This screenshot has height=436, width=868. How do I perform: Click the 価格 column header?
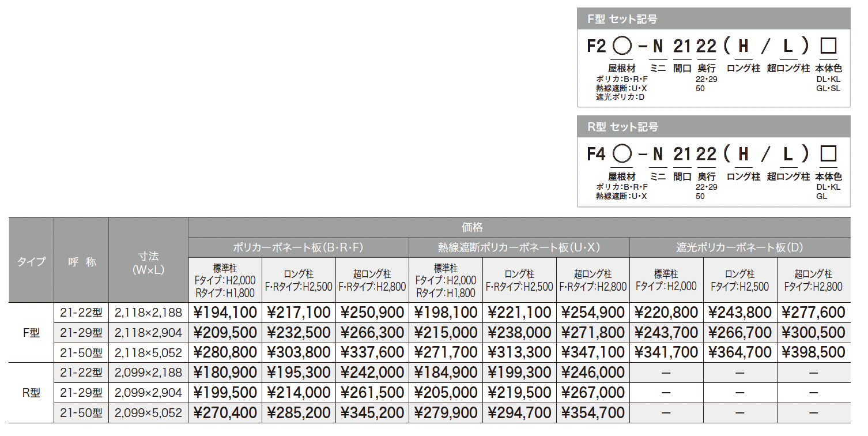pyautogui.click(x=519, y=227)
